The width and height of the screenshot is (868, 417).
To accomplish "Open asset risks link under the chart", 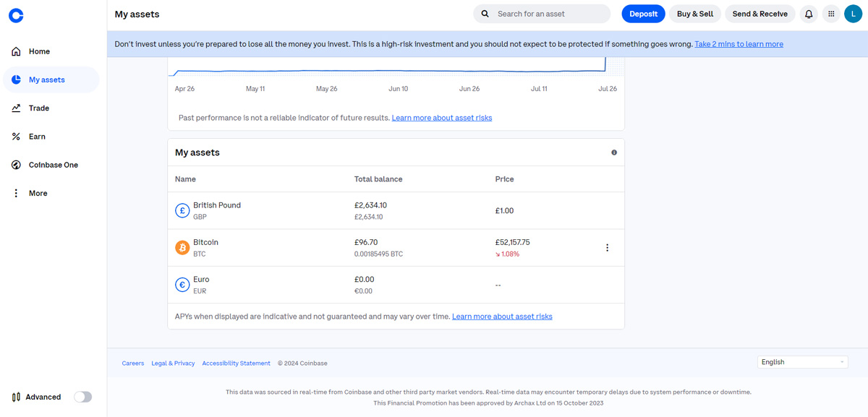I will pyautogui.click(x=442, y=118).
